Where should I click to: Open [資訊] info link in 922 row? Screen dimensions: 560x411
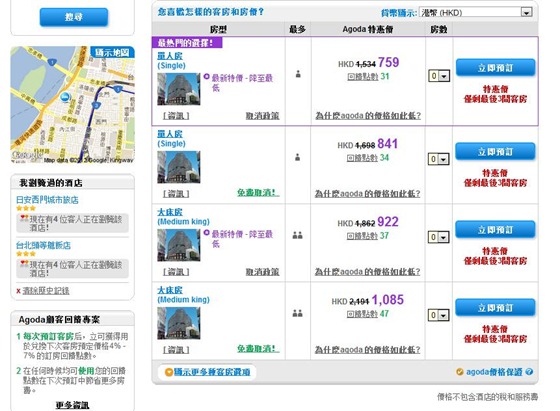tap(176, 272)
